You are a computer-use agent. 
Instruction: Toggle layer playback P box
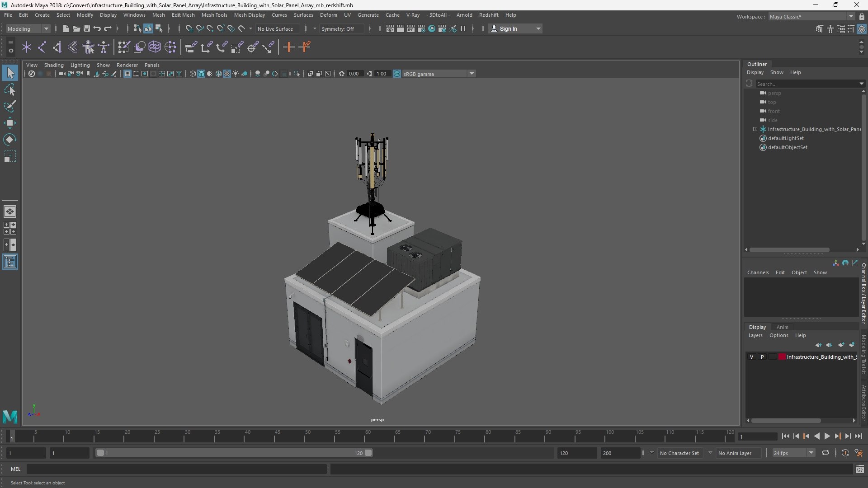click(x=762, y=357)
